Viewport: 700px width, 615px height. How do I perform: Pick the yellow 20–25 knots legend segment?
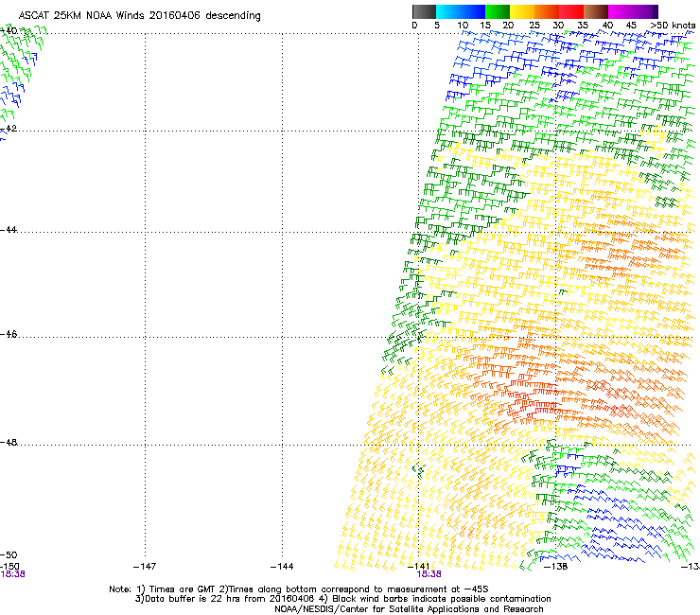point(522,11)
